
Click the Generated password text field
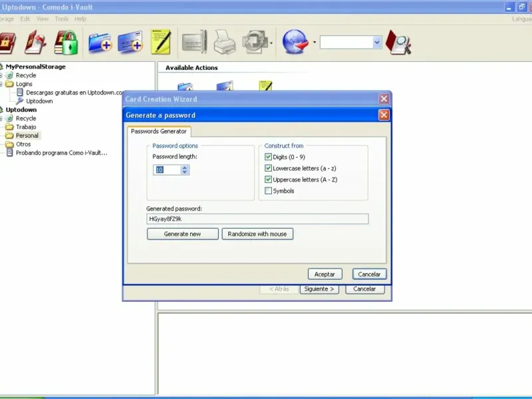pyautogui.click(x=257, y=219)
